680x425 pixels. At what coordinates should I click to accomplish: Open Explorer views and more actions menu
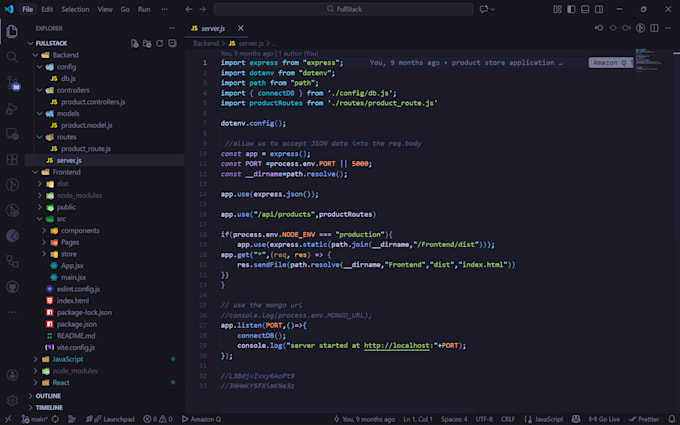[172, 28]
